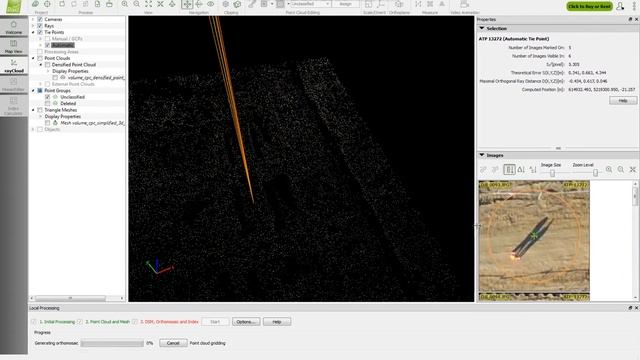Sort images descending in Images panel

coord(533,169)
